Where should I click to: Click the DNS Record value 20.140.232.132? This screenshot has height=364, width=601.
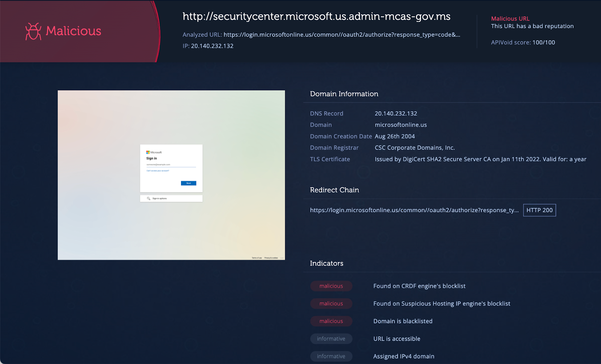coord(396,113)
